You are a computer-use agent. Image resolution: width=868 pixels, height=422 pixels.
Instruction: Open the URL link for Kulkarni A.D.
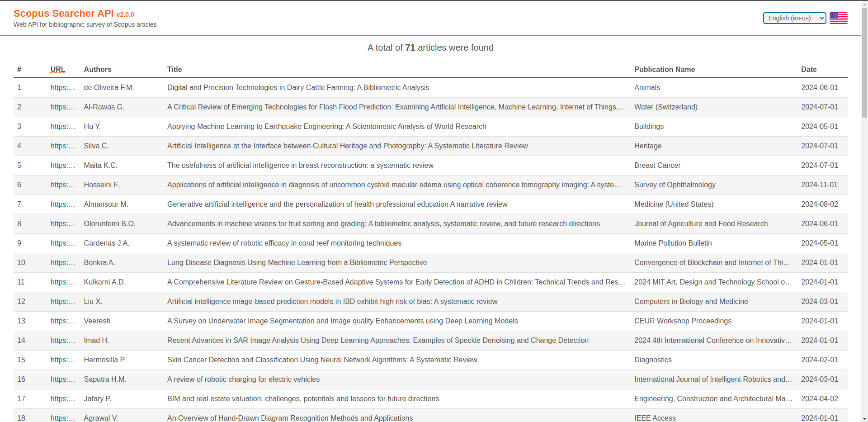coord(63,282)
